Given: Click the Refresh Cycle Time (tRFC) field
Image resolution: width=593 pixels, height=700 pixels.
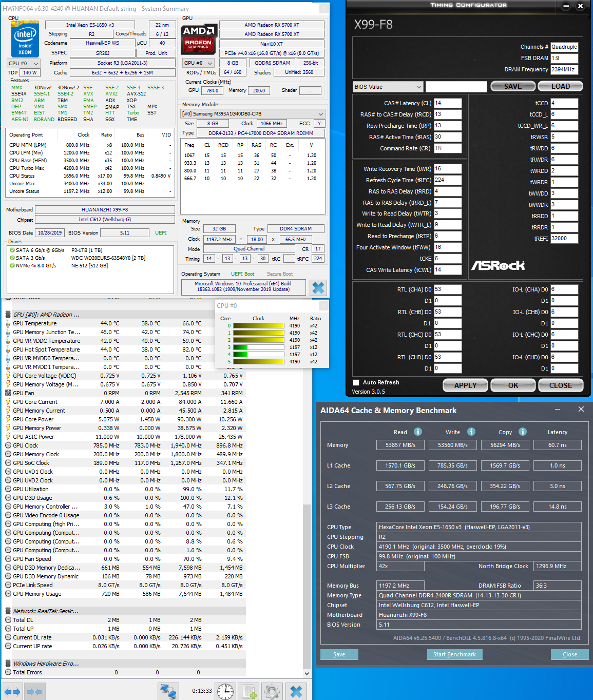Looking at the screenshot, I should coord(448,180).
